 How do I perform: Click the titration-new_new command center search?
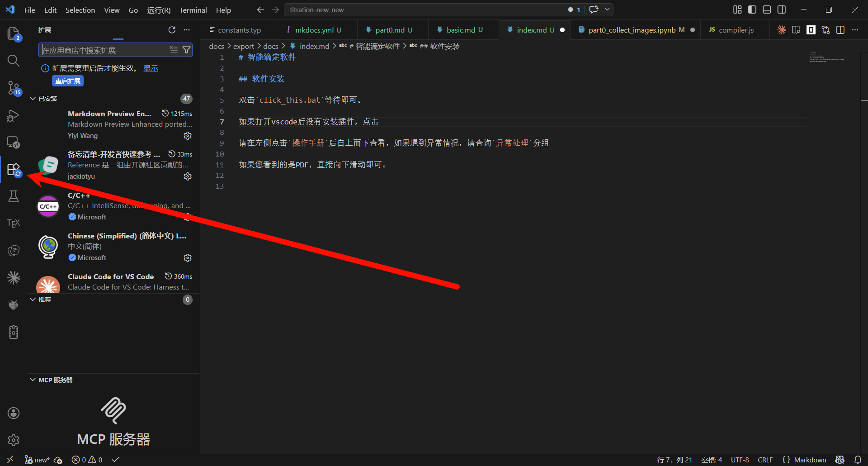(423, 10)
